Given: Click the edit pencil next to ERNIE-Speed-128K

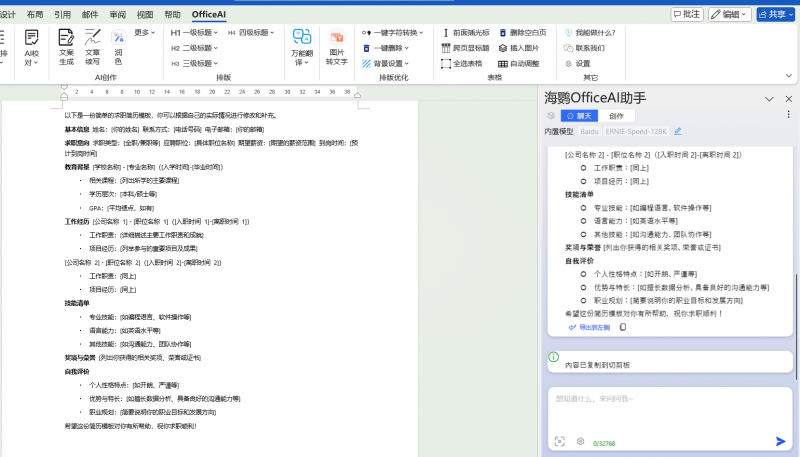Looking at the screenshot, I should [x=678, y=131].
